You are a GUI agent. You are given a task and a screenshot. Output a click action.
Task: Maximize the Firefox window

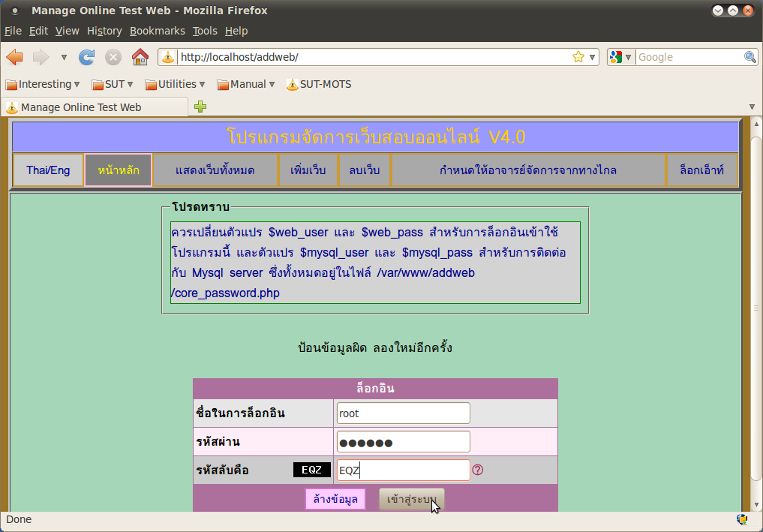pos(733,11)
